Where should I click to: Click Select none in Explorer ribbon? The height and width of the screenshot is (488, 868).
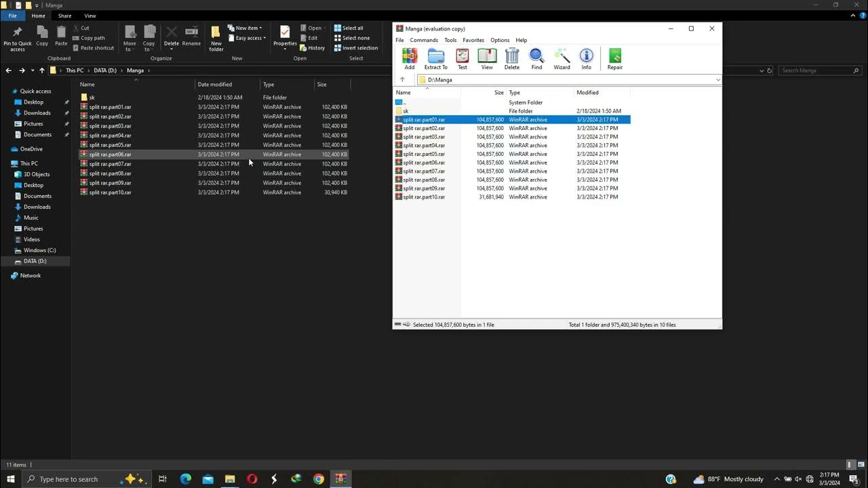click(352, 38)
